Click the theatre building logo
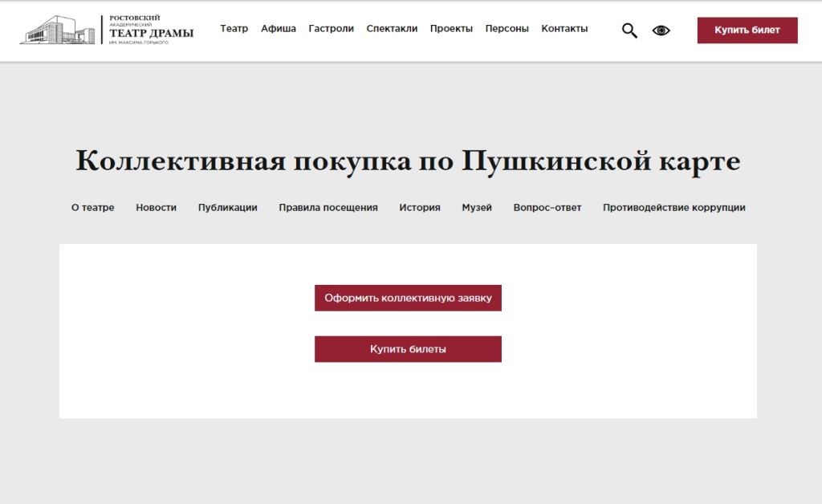The height and width of the screenshot is (504, 822). (58, 30)
